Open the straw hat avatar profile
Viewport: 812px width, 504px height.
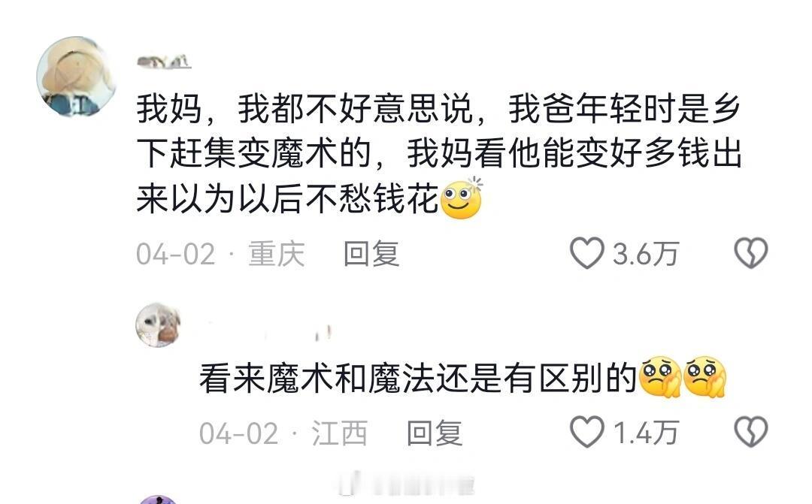[76, 76]
